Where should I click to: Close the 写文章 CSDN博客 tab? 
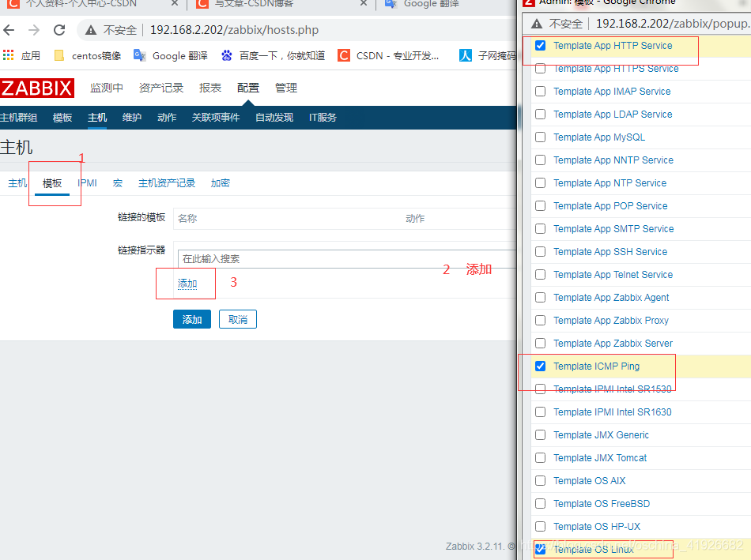click(x=364, y=3)
